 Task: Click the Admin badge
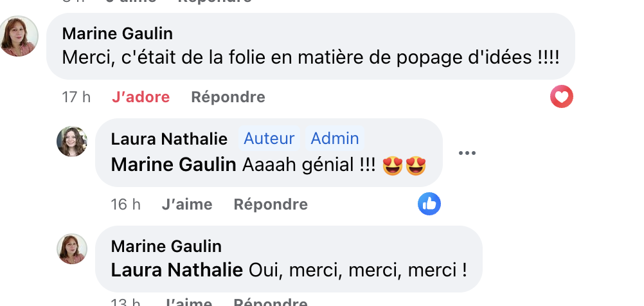click(335, 138)
